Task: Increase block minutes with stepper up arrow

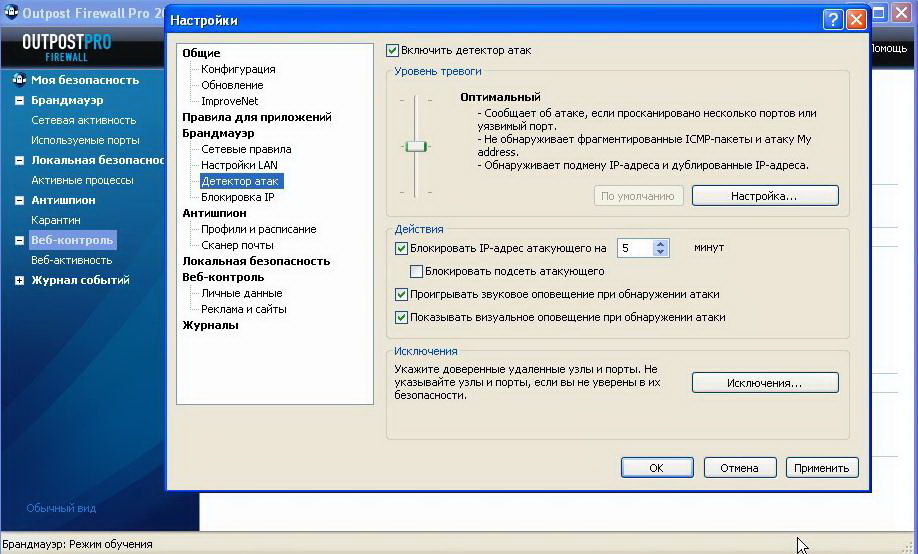Action: coord(660,243)
